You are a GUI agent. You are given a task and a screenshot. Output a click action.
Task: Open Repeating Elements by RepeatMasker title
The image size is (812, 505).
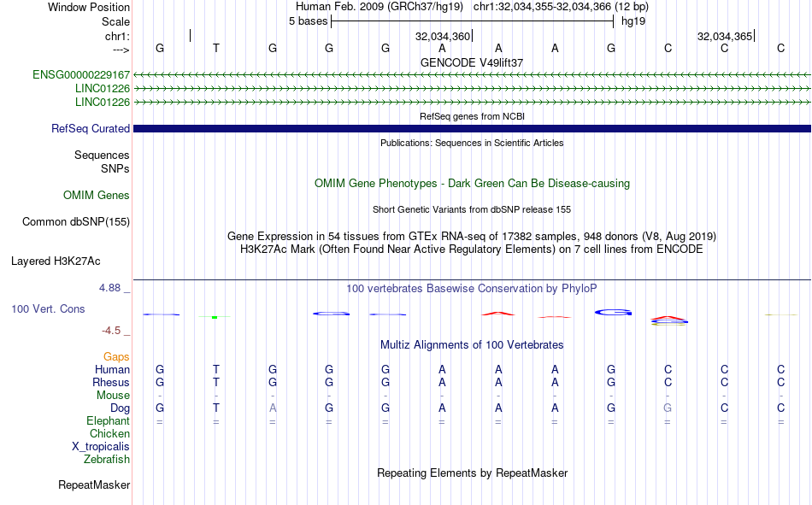coord(472,473)
